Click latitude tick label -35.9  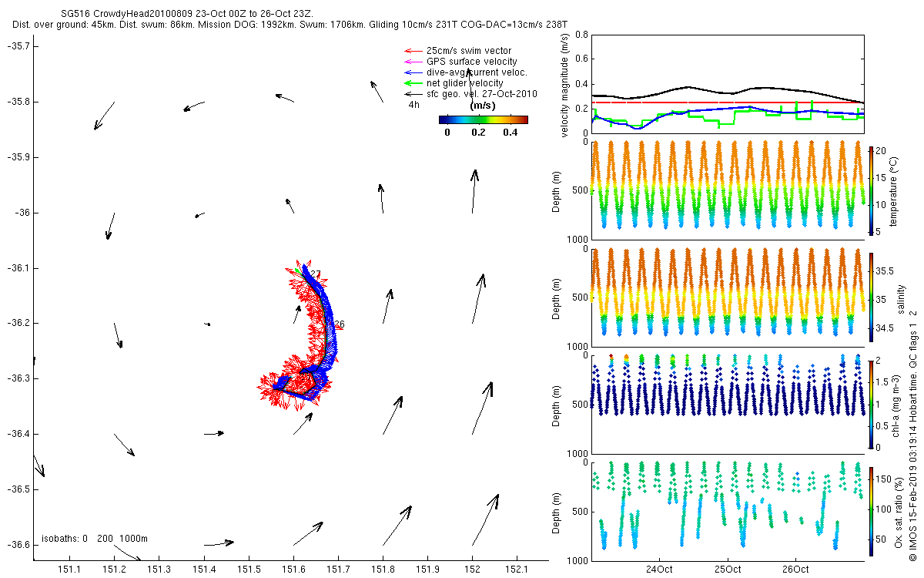pyautogui.click(x=18, y=157)
